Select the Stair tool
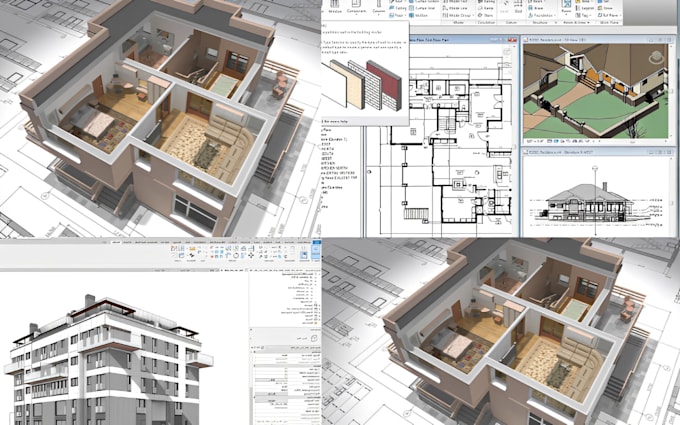The image size is (680, 425). pos(486,15)
